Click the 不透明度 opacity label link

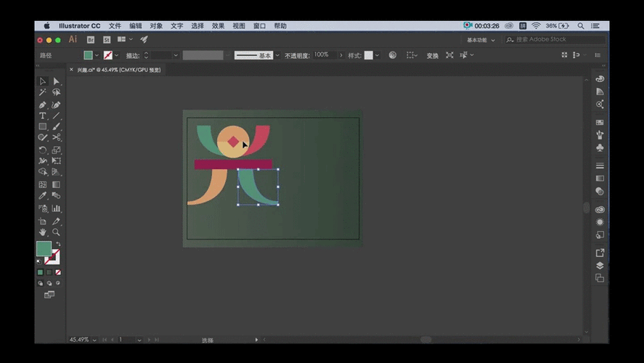(296, 55)
